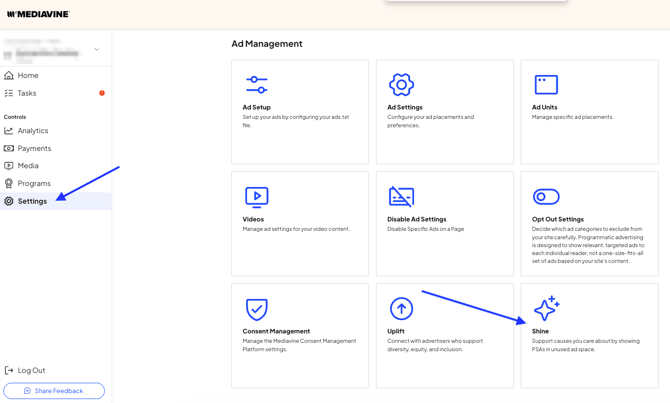Open the Ad Setup card title
The image size is (670, 403).
pos(256,107)
